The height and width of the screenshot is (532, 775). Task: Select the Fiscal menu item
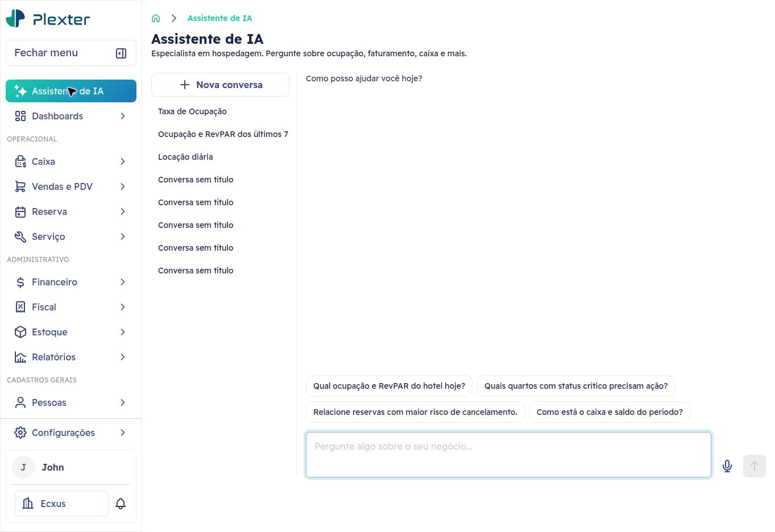pyautogui.click(x=71, y=307)
